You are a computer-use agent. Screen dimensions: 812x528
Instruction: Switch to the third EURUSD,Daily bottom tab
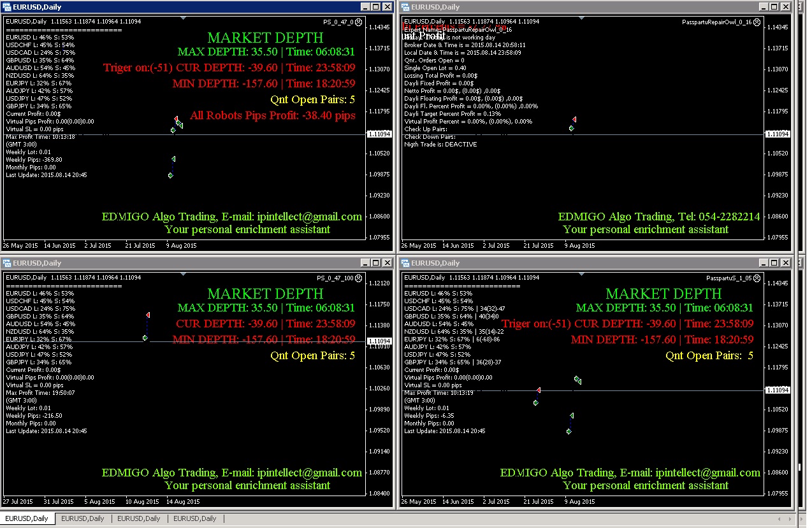pos(139,518)
